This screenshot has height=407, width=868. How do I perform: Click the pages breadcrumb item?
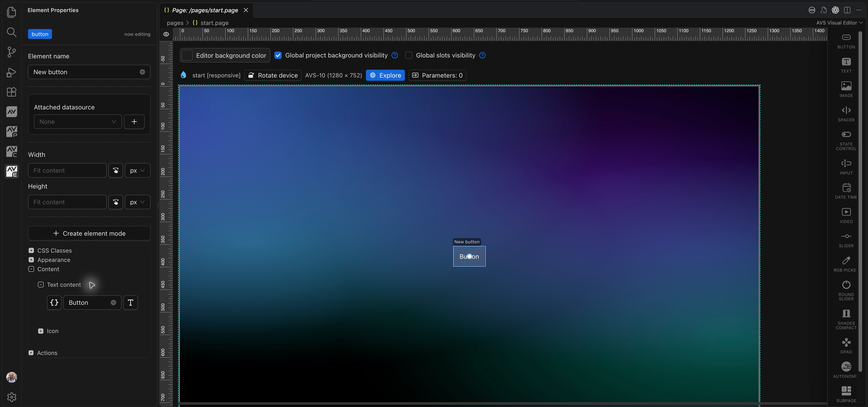(175, 23)
